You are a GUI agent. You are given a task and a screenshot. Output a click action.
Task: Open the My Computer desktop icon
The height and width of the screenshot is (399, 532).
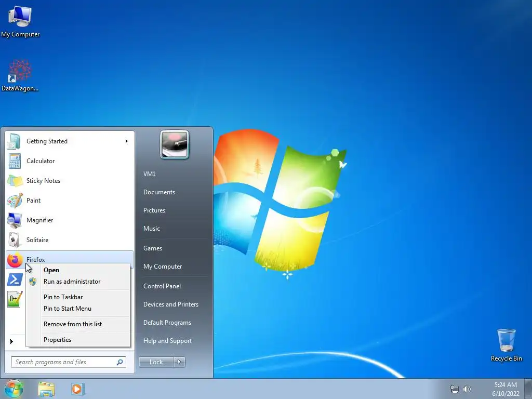point(20,21)
